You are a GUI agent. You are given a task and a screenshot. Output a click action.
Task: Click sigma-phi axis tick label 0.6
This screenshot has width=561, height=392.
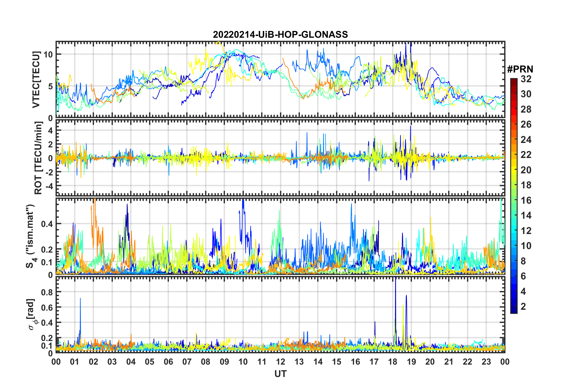47,307
